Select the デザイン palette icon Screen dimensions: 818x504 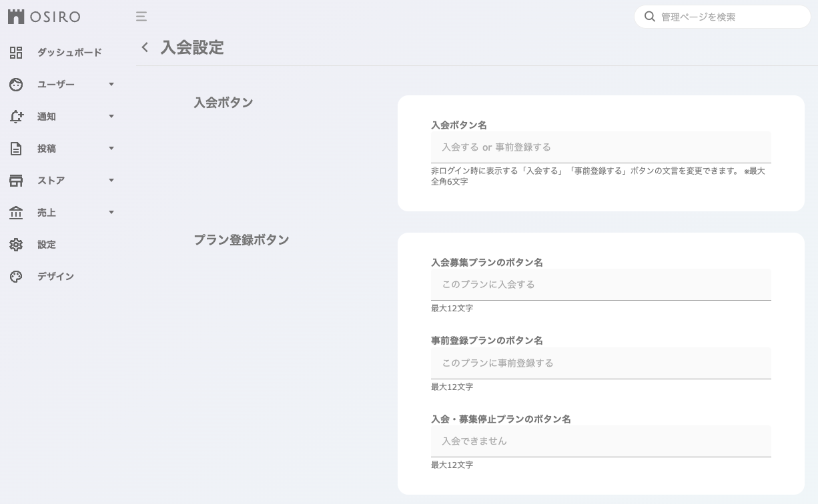[16, 276]
